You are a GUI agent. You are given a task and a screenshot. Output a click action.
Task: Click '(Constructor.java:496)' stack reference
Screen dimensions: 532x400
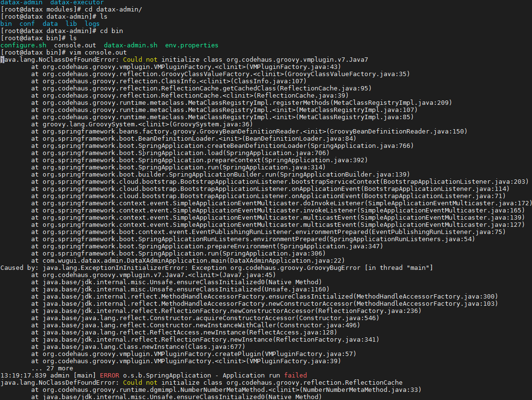318,325
